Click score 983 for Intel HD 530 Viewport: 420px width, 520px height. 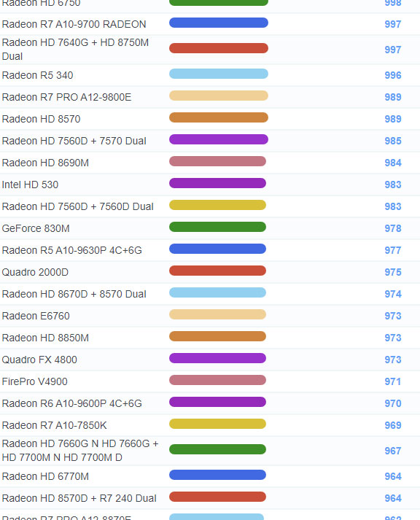tap(393, 185)
